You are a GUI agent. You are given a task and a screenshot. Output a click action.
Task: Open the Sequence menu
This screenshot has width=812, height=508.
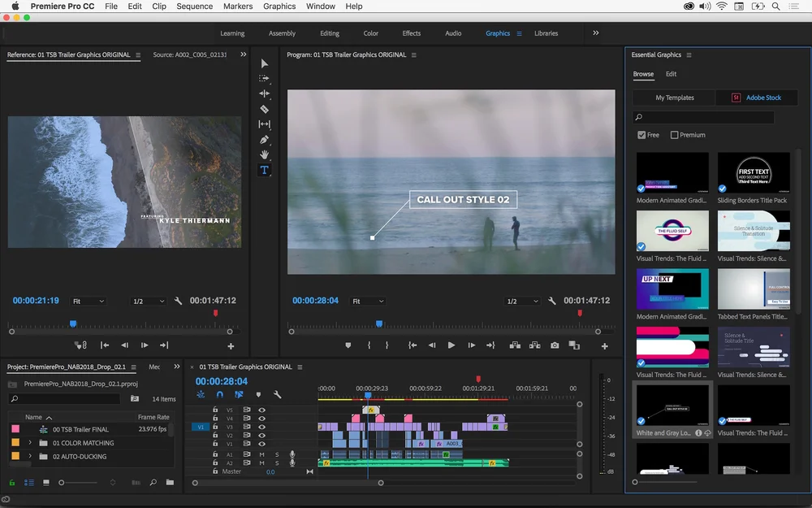[x=195, y=7]
